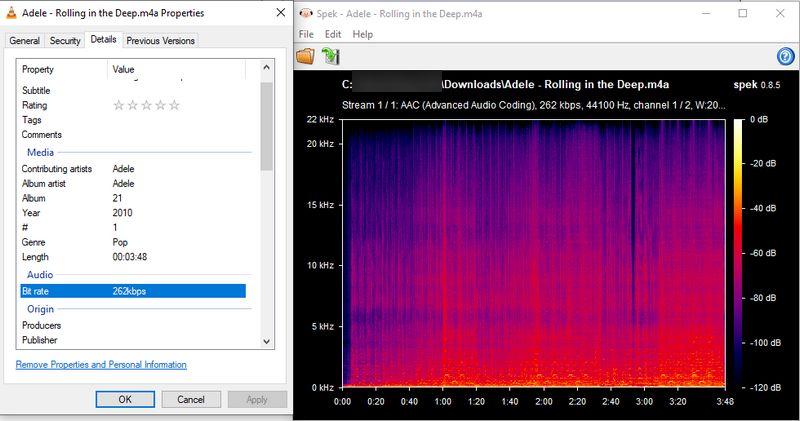Set the rating to one star
800x421 pixels.
[119, 105]
